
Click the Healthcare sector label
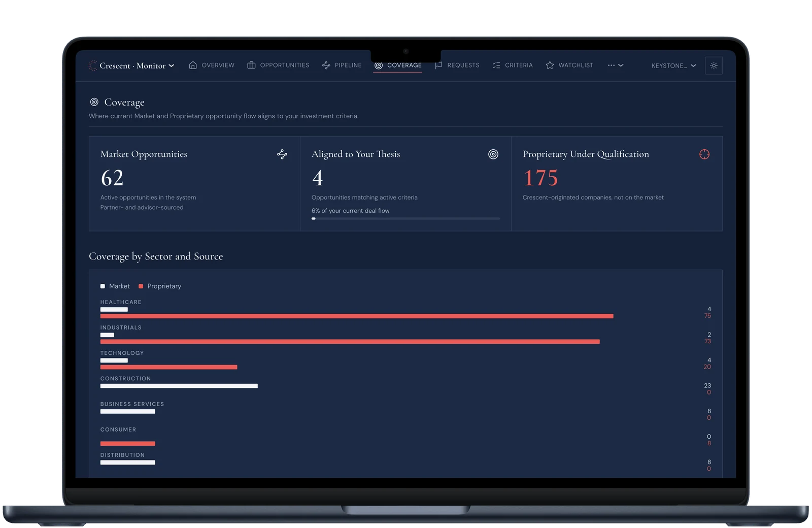121,302
